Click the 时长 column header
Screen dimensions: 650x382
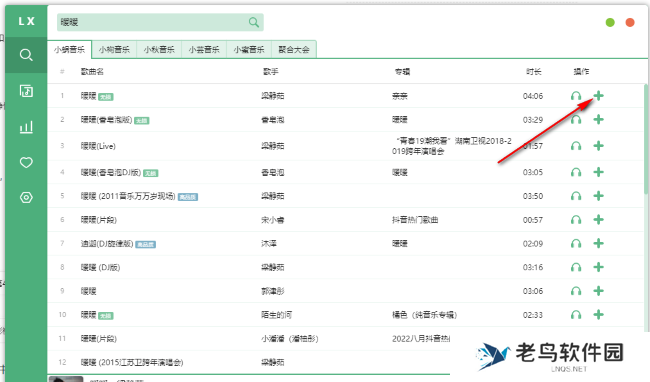(x=534, y=72)
